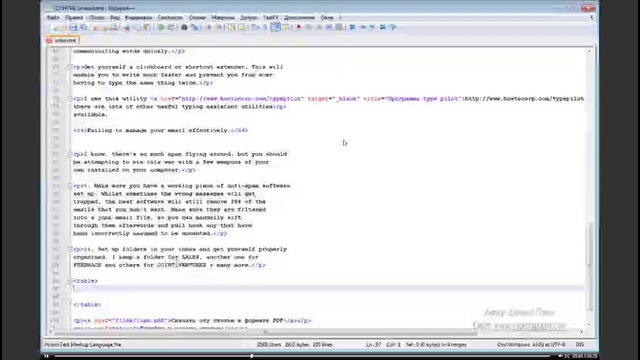
Task: Toggle the Word Wrap toolbar button
Action: [255, 27]
